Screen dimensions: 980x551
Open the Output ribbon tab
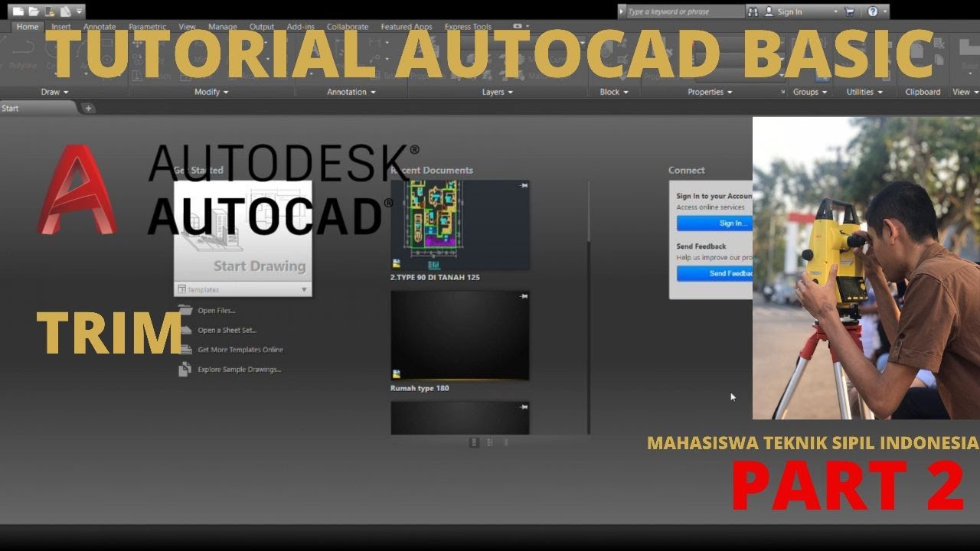tap(262, 27)
